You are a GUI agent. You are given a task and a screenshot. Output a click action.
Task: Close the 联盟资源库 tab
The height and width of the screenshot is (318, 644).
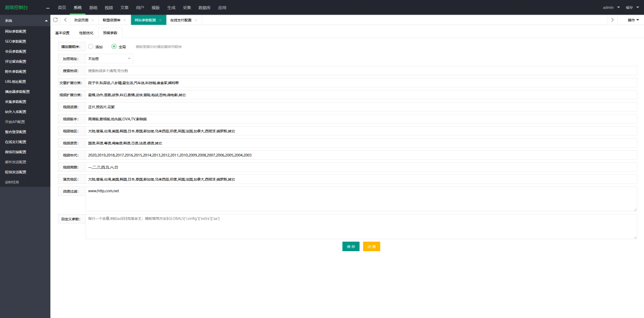point(125,20)
